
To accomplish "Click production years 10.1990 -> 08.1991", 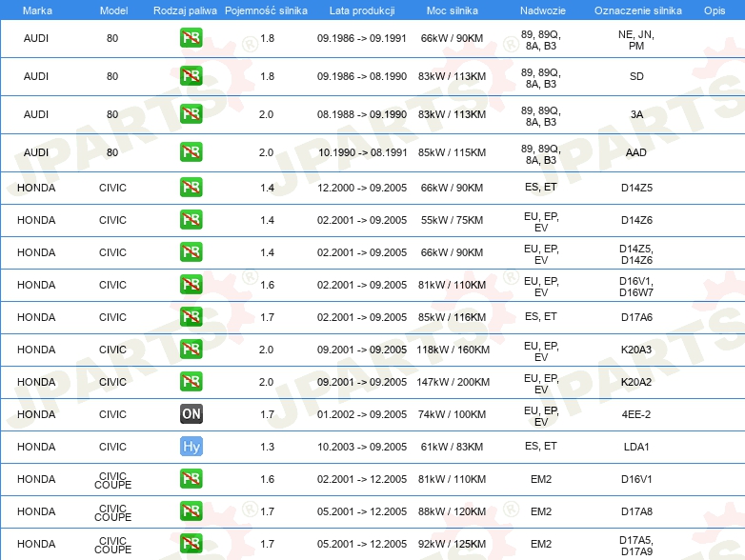I will tap(362, 152).
